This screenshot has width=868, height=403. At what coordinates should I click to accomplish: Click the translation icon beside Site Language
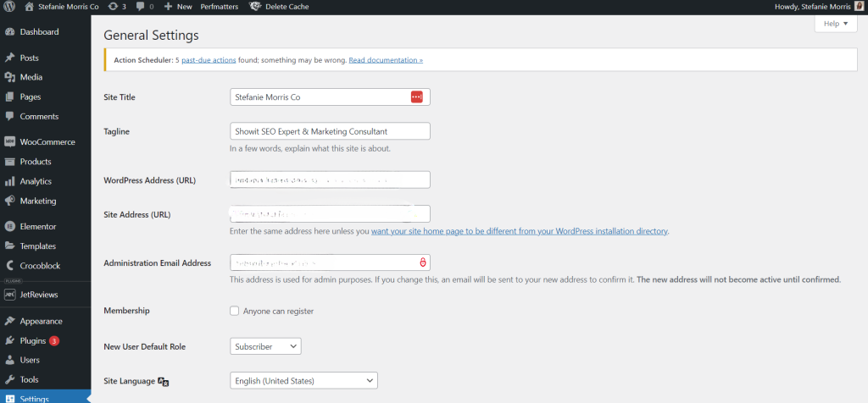[x=164, y=382]
